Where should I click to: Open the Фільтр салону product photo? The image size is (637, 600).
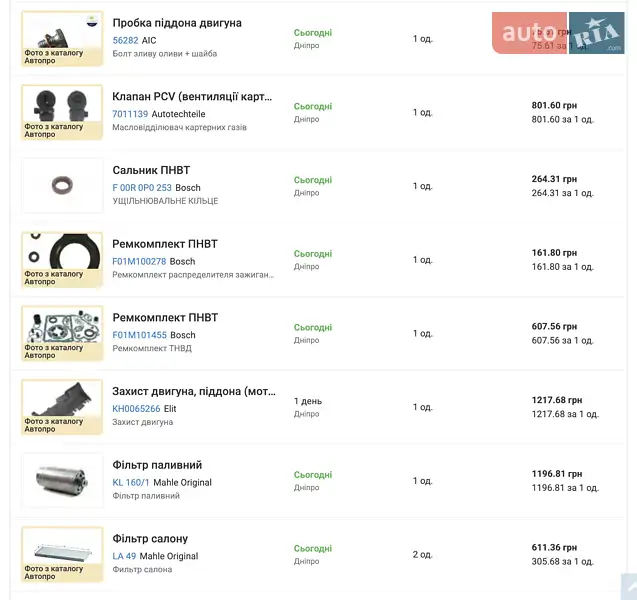coord(62,554)
